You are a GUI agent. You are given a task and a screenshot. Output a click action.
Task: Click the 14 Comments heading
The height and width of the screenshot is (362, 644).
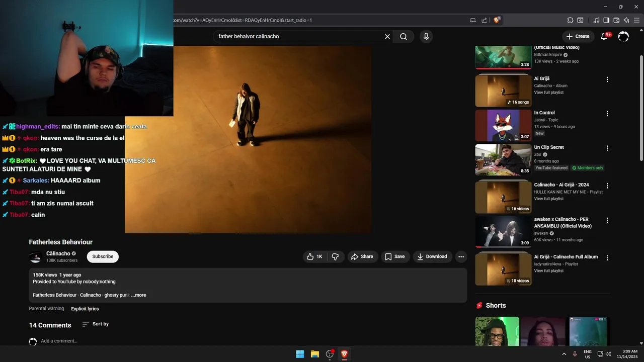(x=50, y=325)
